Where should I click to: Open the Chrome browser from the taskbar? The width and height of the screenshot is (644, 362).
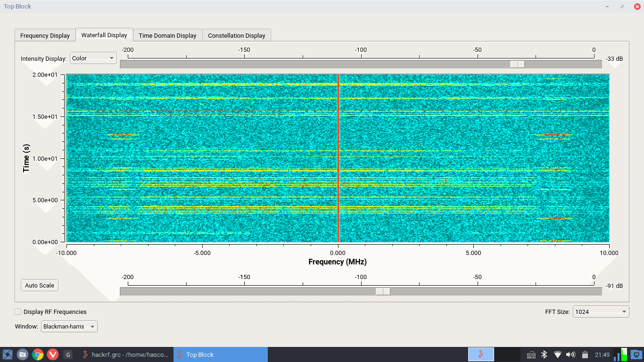tap(38, 354)
